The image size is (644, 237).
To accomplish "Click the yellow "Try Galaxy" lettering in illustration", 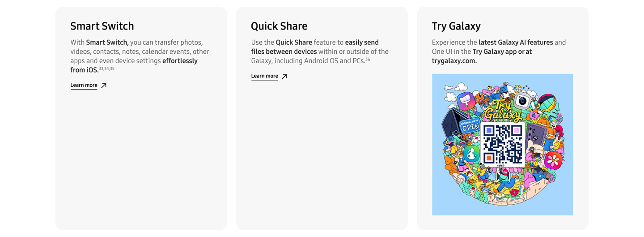I will [x=502, y=111].
